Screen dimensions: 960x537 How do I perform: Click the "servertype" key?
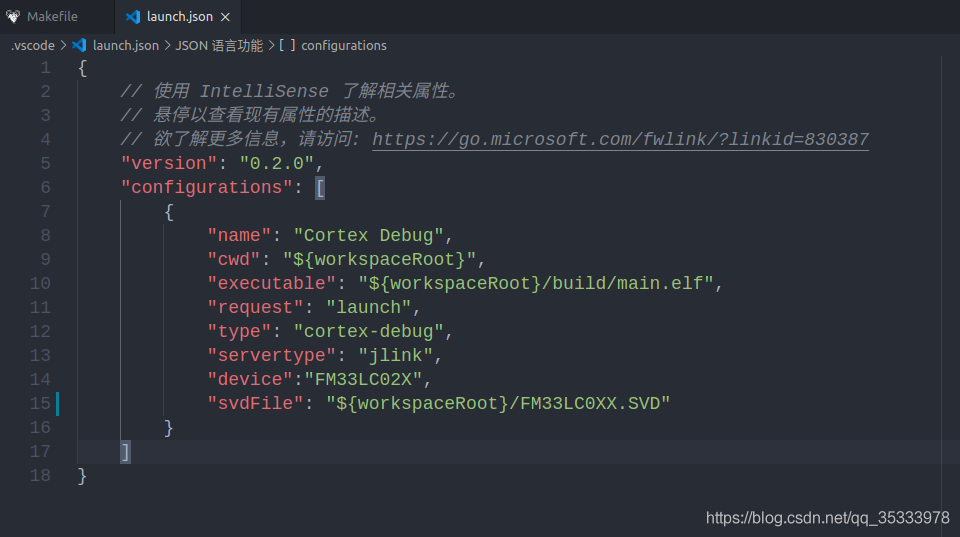click(x=271, y=356)
